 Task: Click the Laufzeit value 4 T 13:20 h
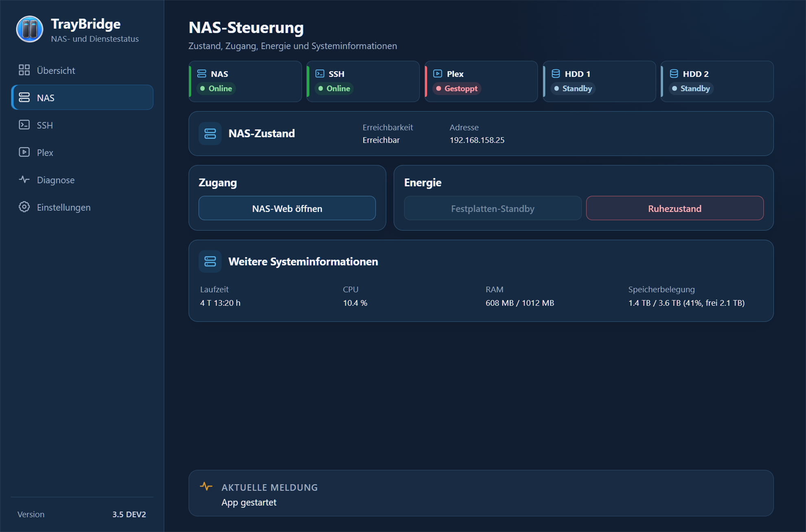coord(220,303)
